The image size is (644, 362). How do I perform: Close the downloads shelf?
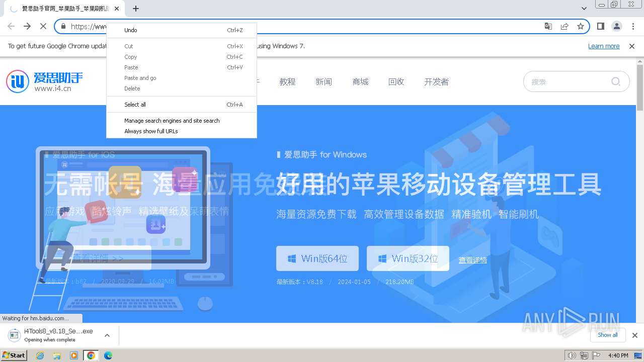(x=635, y=335)
